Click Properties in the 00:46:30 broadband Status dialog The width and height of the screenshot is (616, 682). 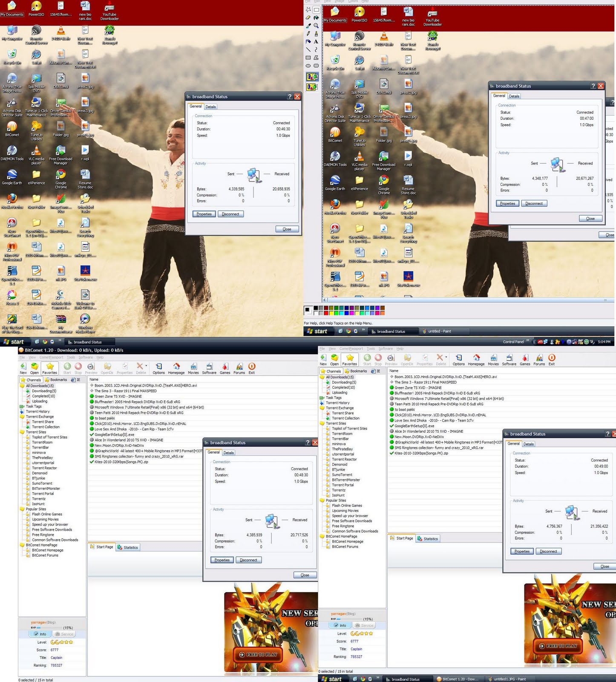204,214
